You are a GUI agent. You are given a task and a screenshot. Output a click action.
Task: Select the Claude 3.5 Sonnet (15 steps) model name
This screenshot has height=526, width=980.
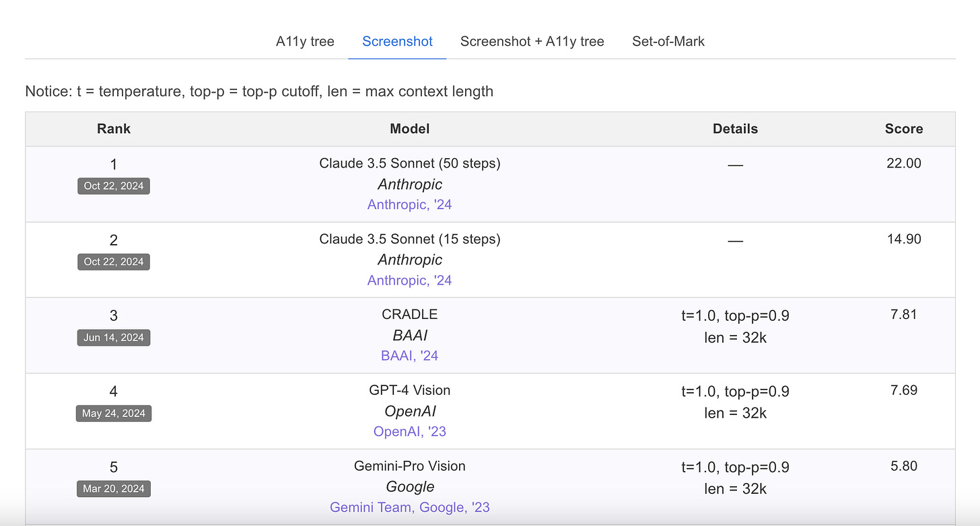(410, 239)
